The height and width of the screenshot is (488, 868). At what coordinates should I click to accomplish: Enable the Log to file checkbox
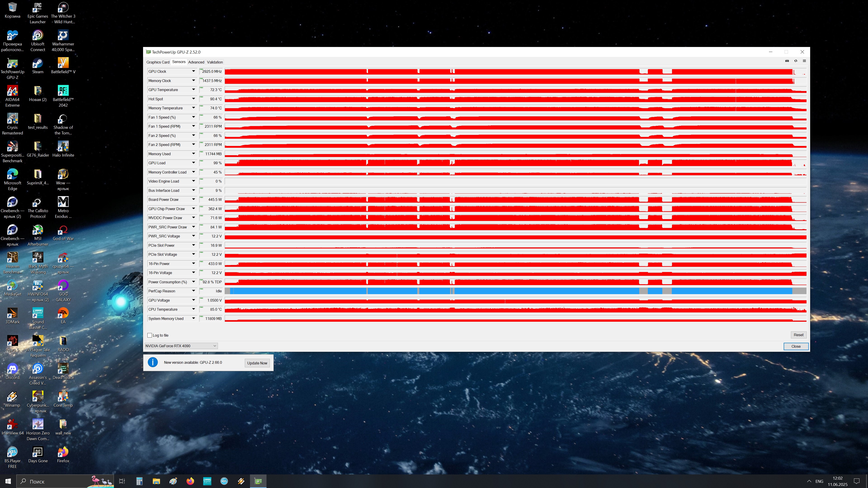coord(150,335)
